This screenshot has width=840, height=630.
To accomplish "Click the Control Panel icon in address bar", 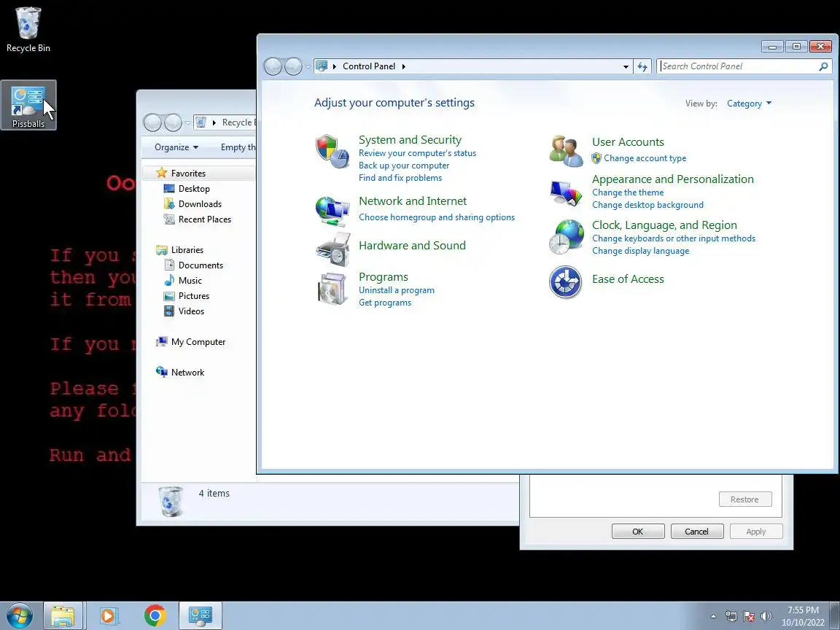I will 322,66.
